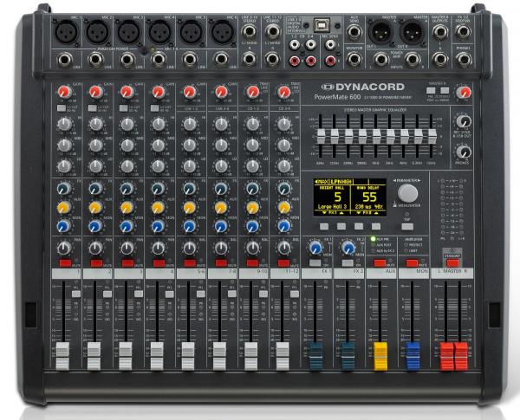Click channel 3 MID equalizer knob
Viewport: 520px width, 420px height.
coord(127,145)
